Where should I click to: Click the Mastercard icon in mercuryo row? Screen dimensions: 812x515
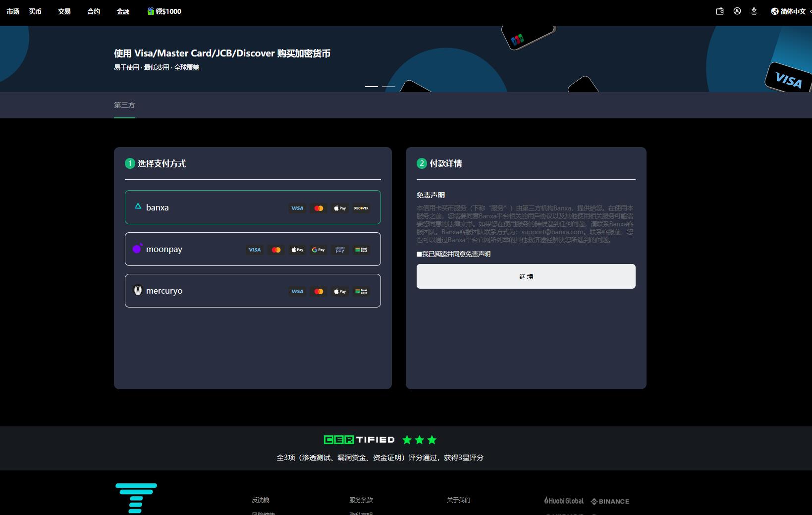click(319, 291)
